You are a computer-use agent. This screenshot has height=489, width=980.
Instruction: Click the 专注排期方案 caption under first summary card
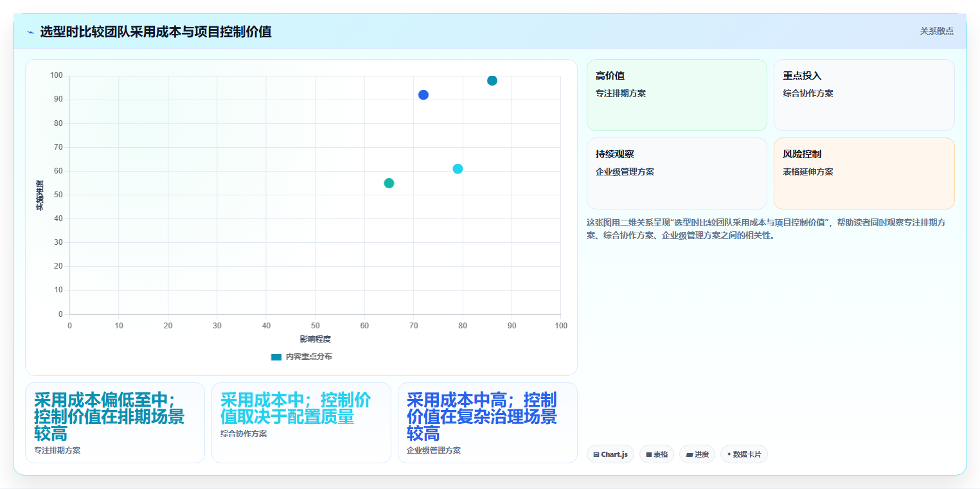(58, 450)
